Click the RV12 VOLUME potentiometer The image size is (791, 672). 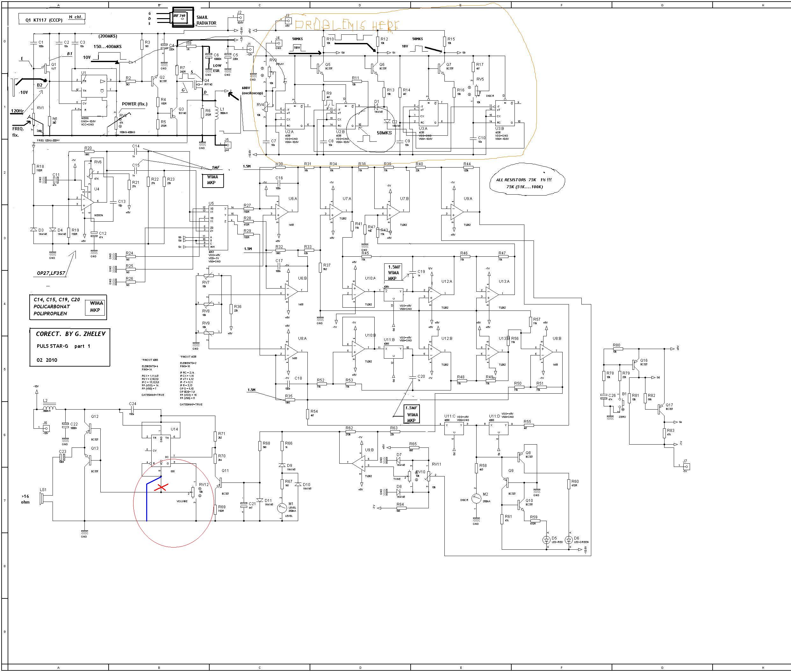[x=193, y=492]
